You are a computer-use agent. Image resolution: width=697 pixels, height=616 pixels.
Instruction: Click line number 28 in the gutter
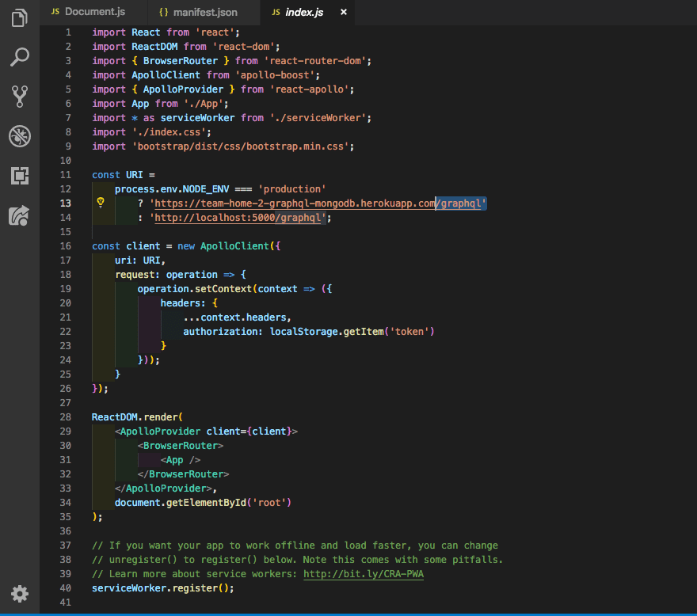click(x=67, y=417)
